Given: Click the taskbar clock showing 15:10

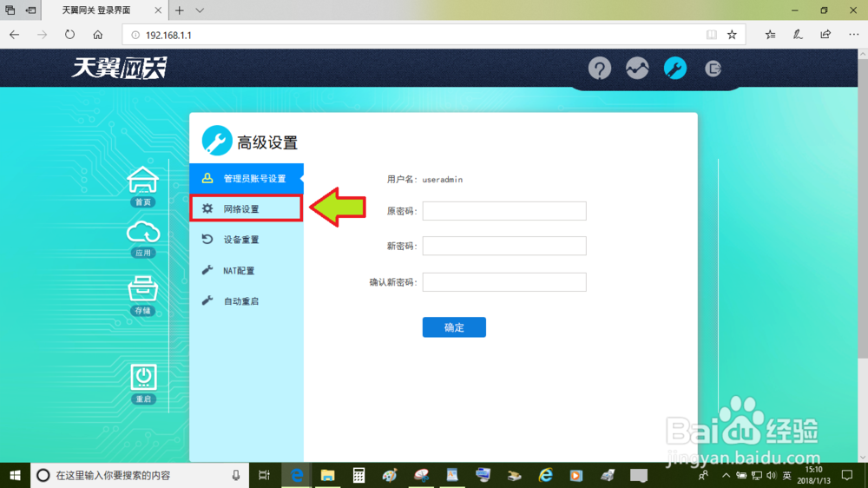Looking at the screenshot, I should point(814,475).
